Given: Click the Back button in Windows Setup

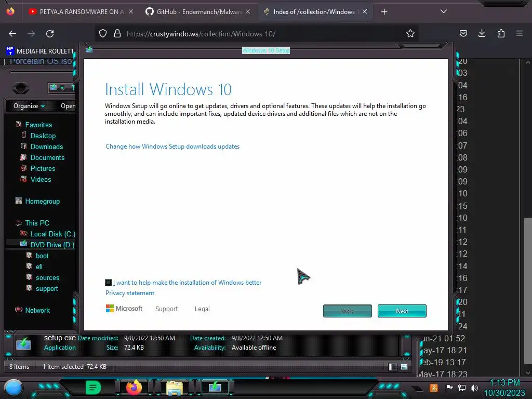Looking at the screenshot, I should 348,311.
